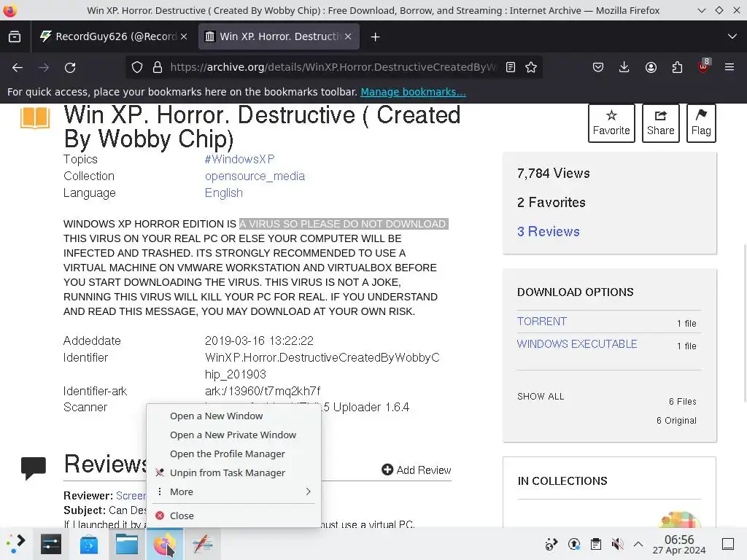The width and height of the screenshot is (747, 560).
Task: Select Unpin from Task Manager
Action: (x=233, y=472)
